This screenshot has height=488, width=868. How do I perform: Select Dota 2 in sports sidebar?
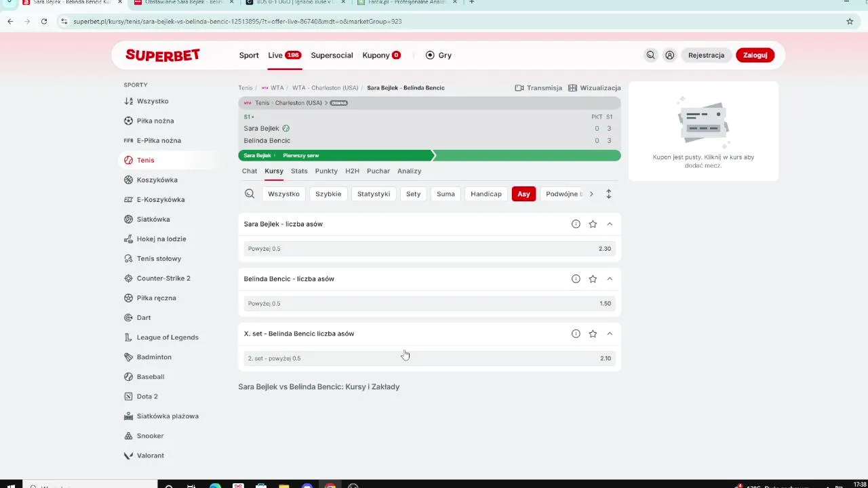click(147, 396)
